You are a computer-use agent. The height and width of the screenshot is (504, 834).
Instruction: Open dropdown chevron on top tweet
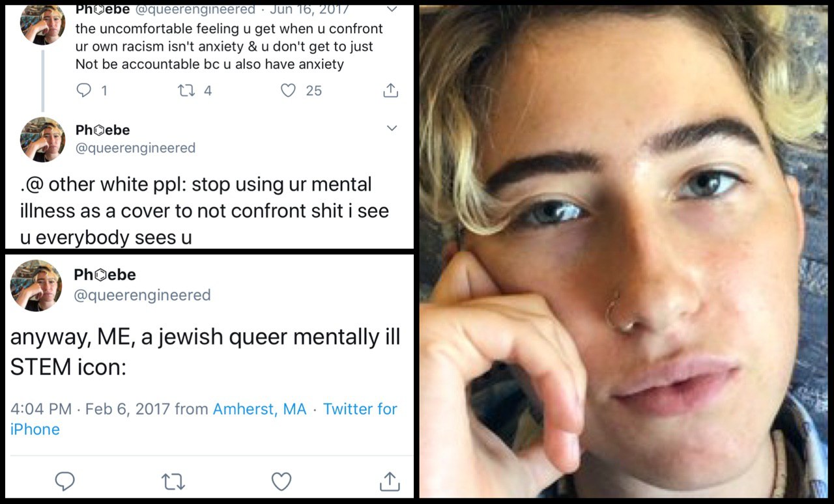392,10
